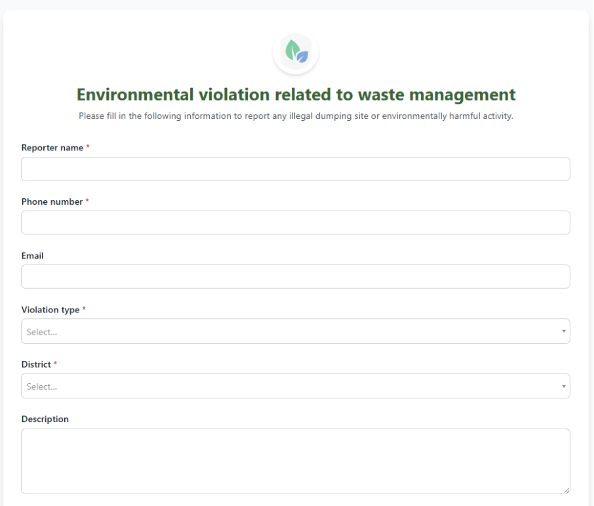Click the Description field label
Screen dimensions: 594x506
pyautogui.click(x=45, y=419)
